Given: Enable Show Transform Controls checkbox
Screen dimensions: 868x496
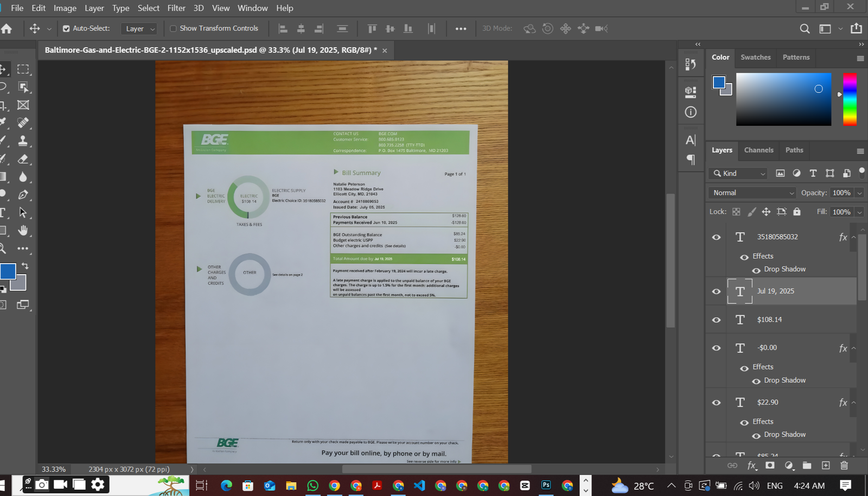Looking at the screenshot, I should tap(174, 29).
